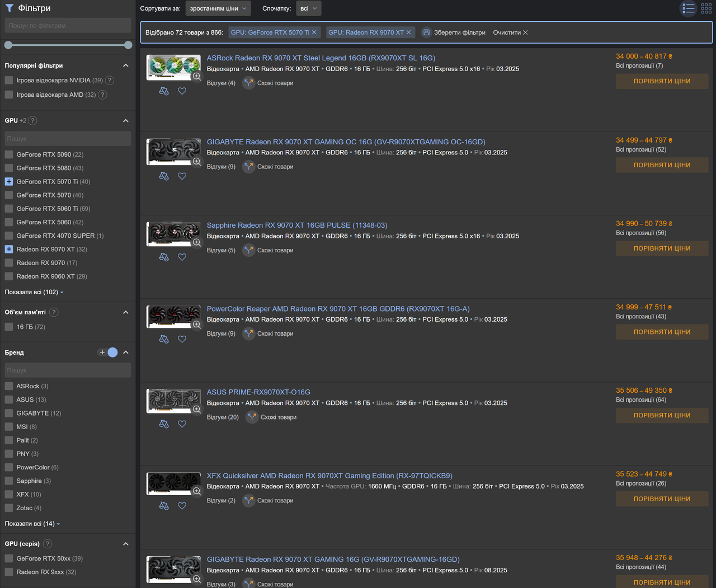Screen dimensions: 716x588
Task: Collapse GPU (серія) section
Action: point(126,544)
